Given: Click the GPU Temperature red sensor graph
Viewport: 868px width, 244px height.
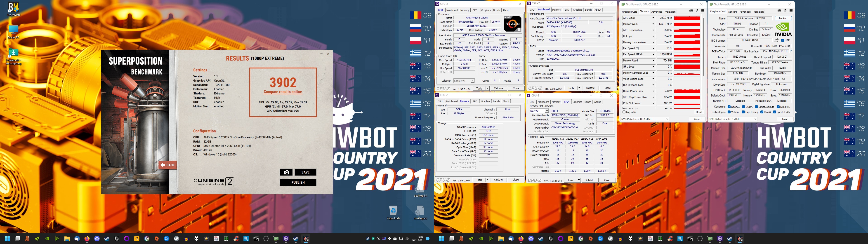Looking at the screenshot, I should pyautogui.click(x=687, y=30).
